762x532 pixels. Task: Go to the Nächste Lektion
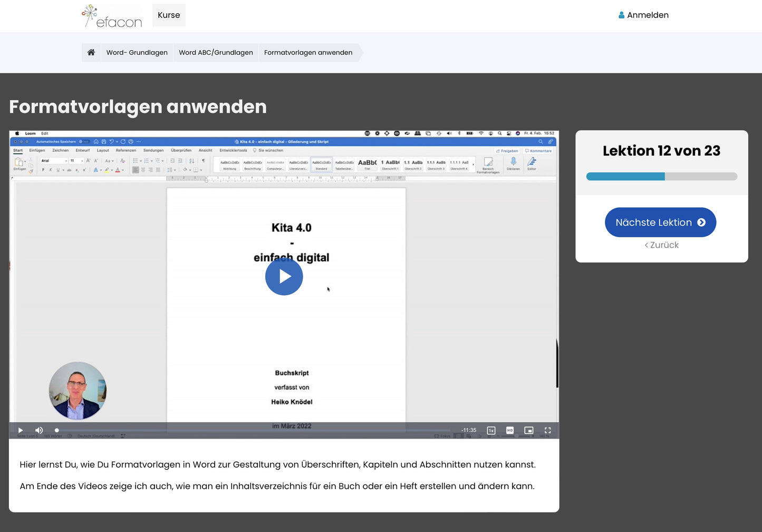pos(660,223)
